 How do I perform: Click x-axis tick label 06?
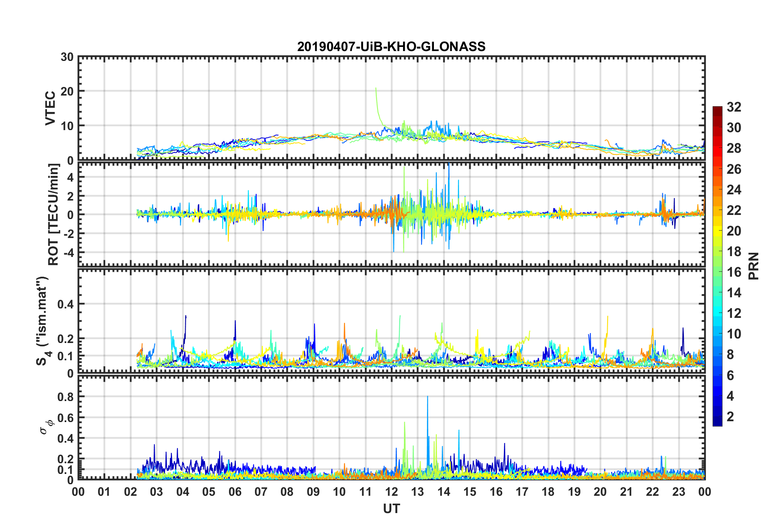coord(235,492)
